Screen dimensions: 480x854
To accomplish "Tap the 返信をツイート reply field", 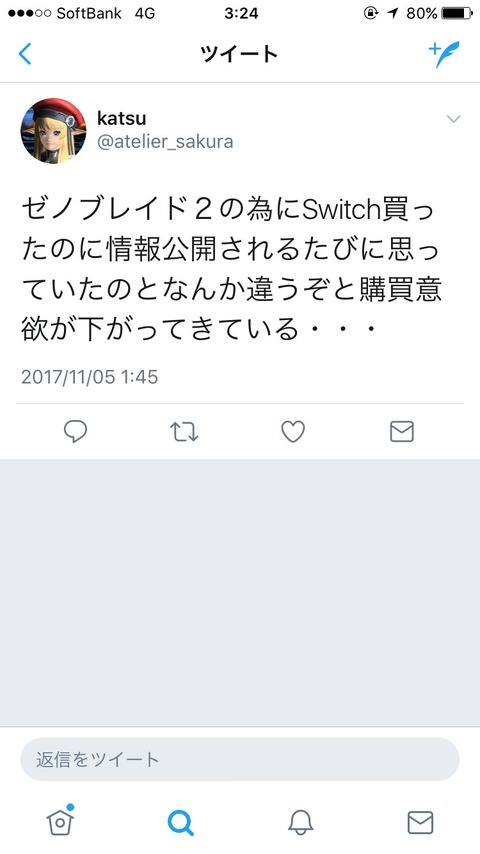I will 240,759.
